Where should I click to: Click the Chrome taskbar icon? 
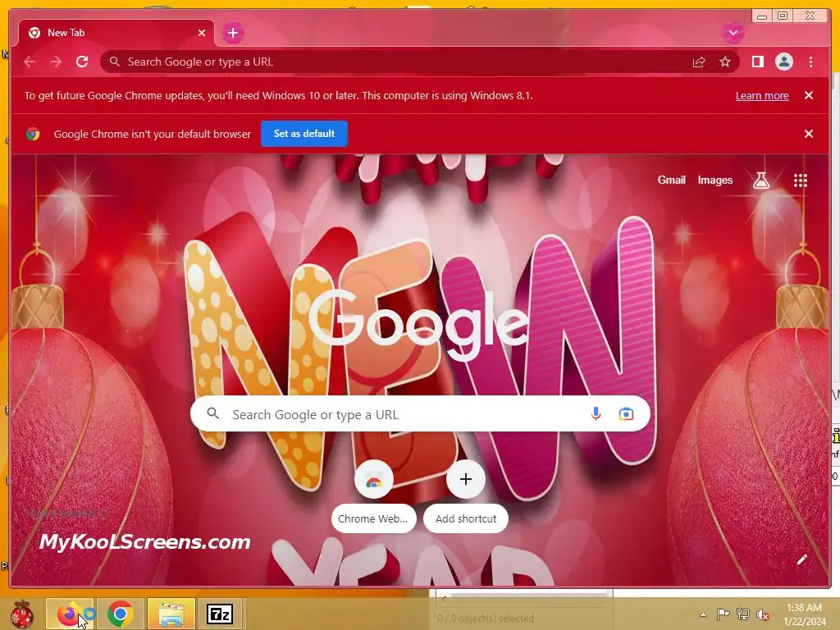120,614
